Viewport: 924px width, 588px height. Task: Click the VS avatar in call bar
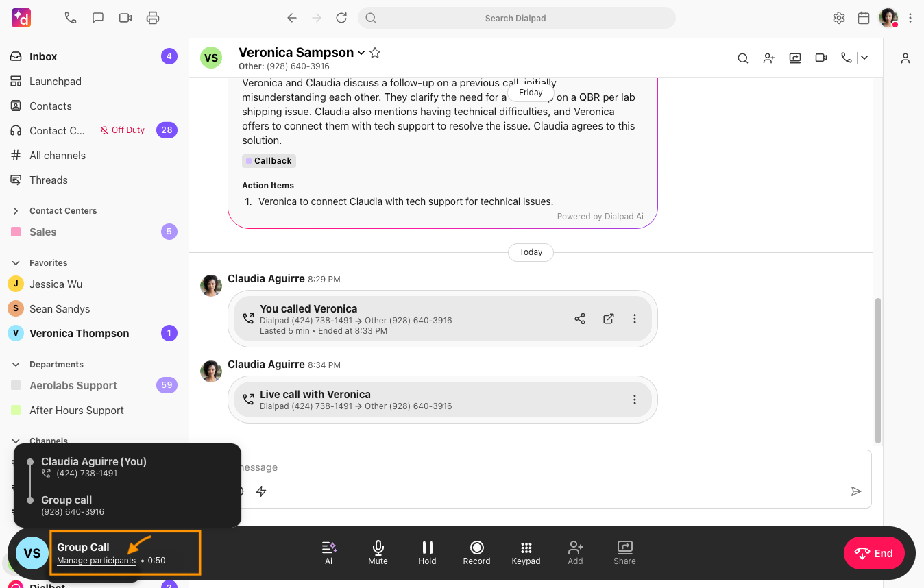[x=32, y=553]
